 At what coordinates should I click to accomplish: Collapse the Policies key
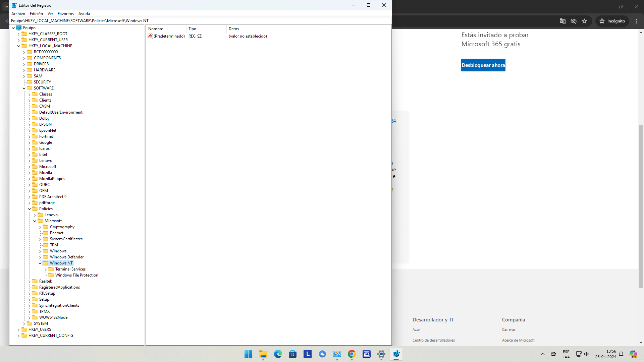pyautogui.click(x=29, y=209)
